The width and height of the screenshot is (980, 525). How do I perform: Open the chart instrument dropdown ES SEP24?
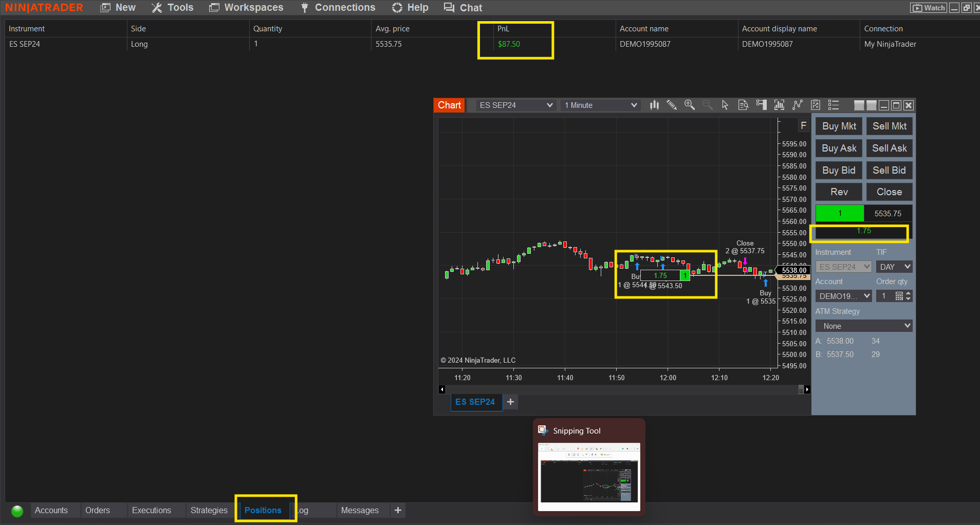pos(516,105)
